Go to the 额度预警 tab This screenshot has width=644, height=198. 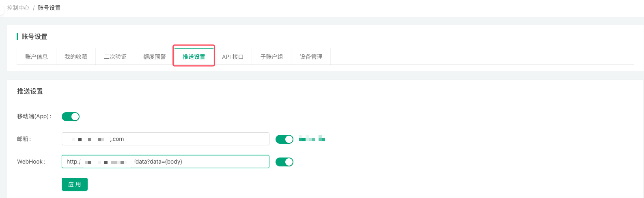[x=155, y=57]
